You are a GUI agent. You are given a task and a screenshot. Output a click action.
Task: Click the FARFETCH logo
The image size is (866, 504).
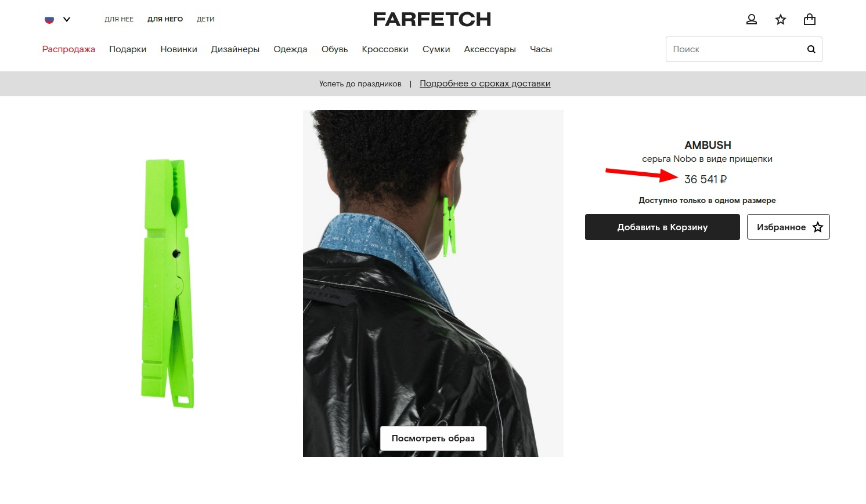(432, 19)
